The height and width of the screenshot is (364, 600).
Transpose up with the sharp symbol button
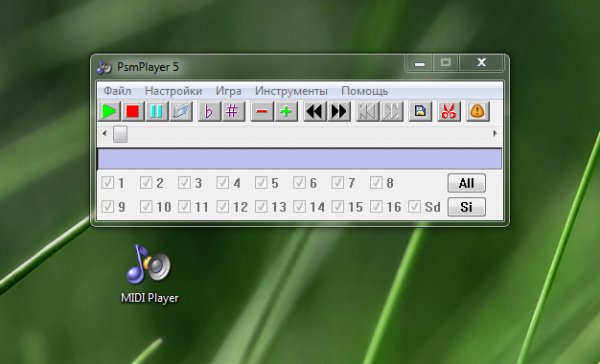[233, 112]
